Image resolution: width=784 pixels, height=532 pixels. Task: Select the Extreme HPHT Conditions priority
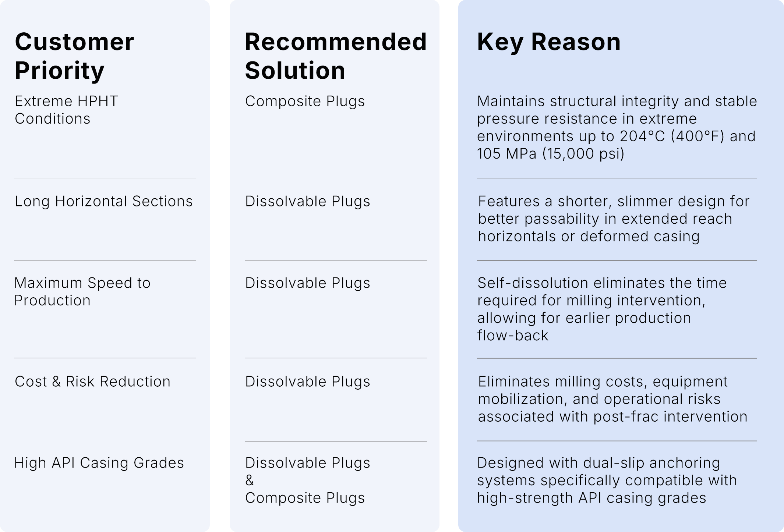click(66, 110)
